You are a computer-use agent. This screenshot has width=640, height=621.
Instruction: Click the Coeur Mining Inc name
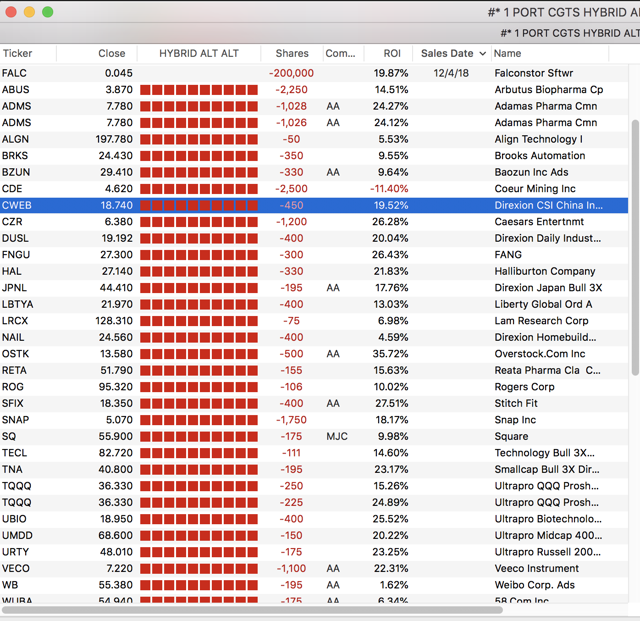click(535, 189)
